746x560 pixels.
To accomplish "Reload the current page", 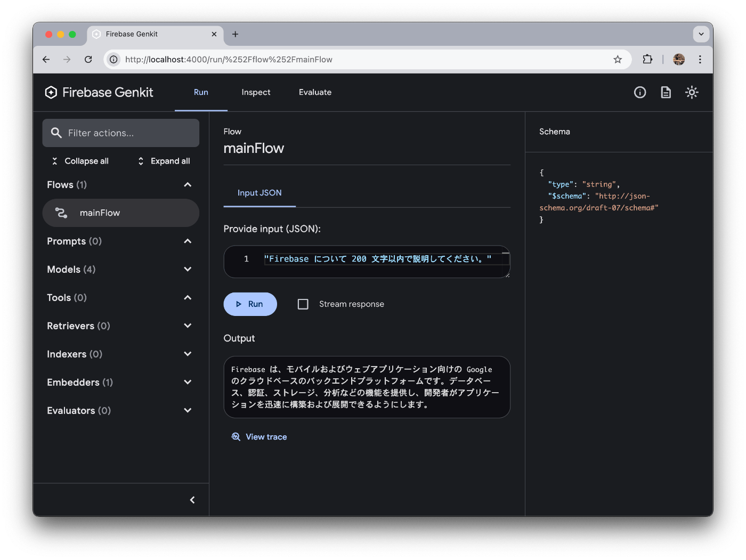I will [88, 59].
